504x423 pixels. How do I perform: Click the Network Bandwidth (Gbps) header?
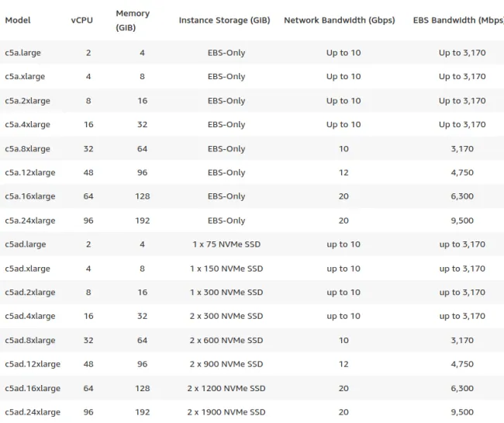(340, 20)
